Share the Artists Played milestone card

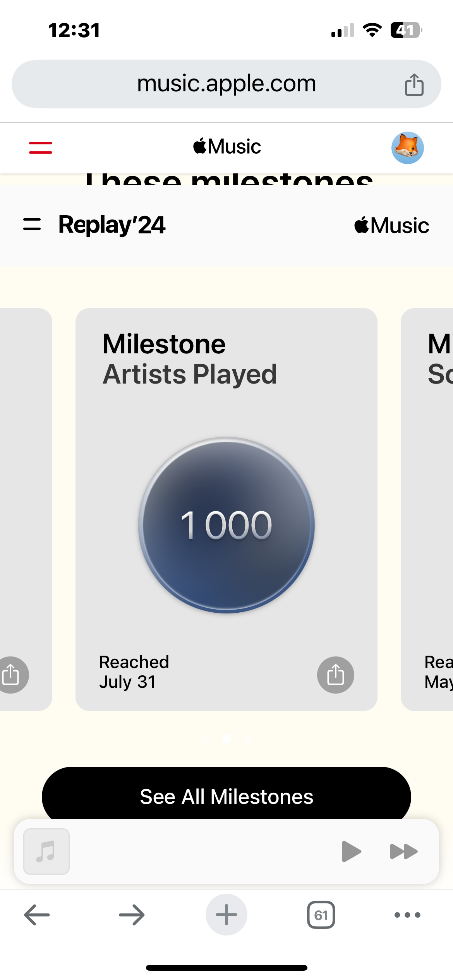[335, 675]
